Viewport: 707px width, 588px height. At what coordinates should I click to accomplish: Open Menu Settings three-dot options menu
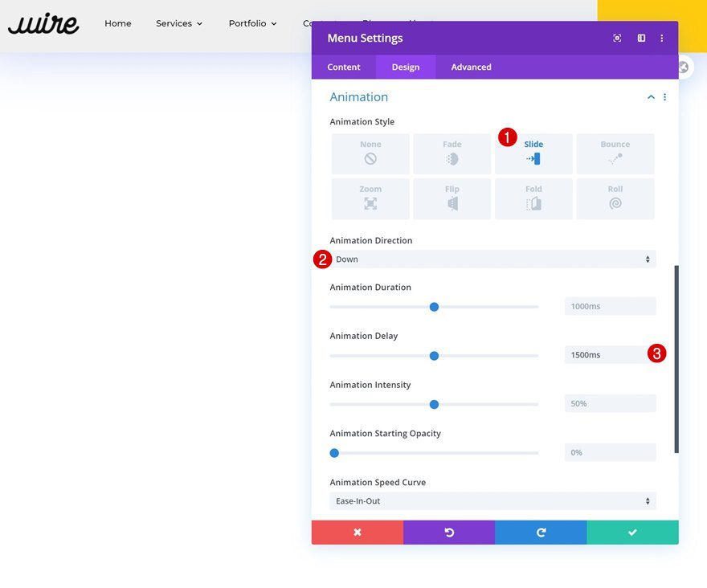tap(662, 38)
